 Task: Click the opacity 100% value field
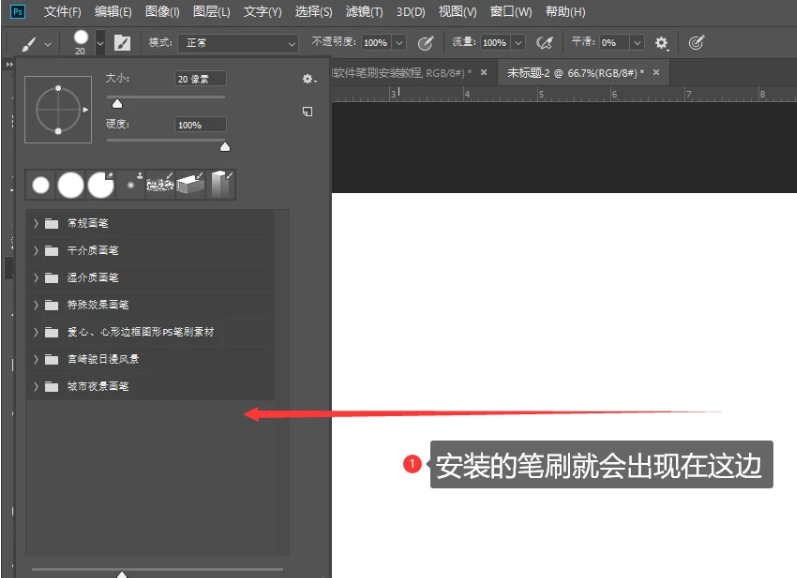click(376, 43)
